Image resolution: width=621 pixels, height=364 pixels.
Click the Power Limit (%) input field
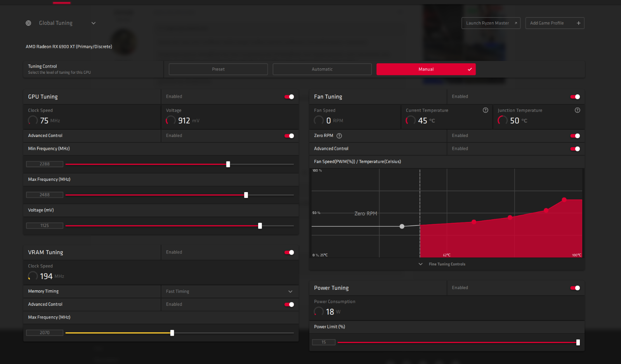coord(324,342)
